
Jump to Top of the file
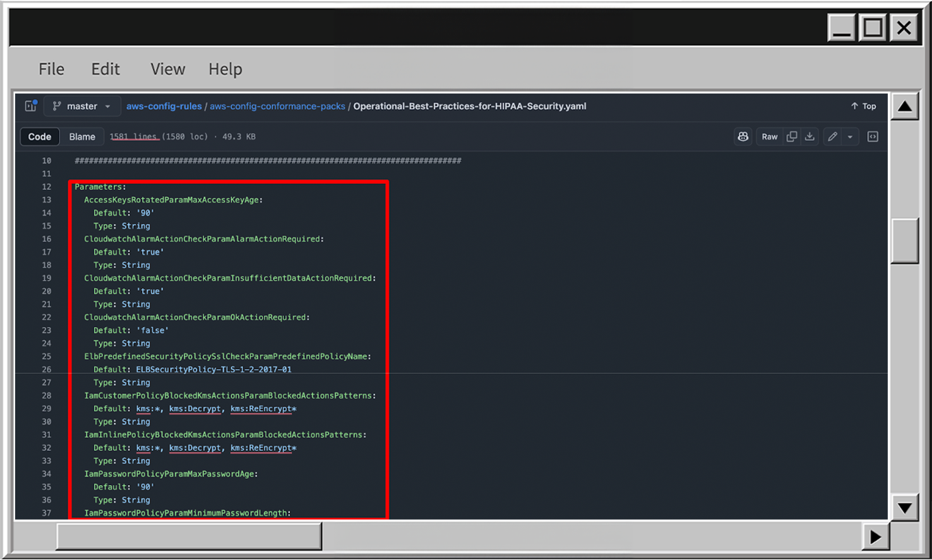(x=863, y=106)
